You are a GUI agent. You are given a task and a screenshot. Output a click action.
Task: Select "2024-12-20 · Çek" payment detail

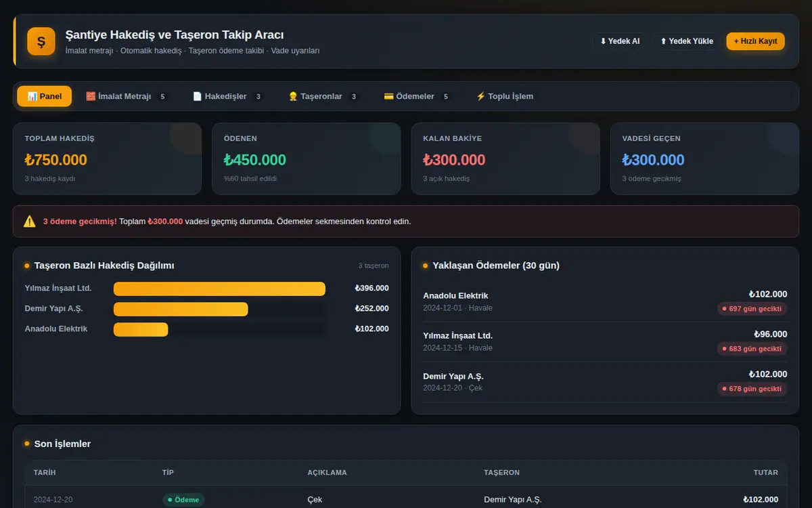point(453,388)
